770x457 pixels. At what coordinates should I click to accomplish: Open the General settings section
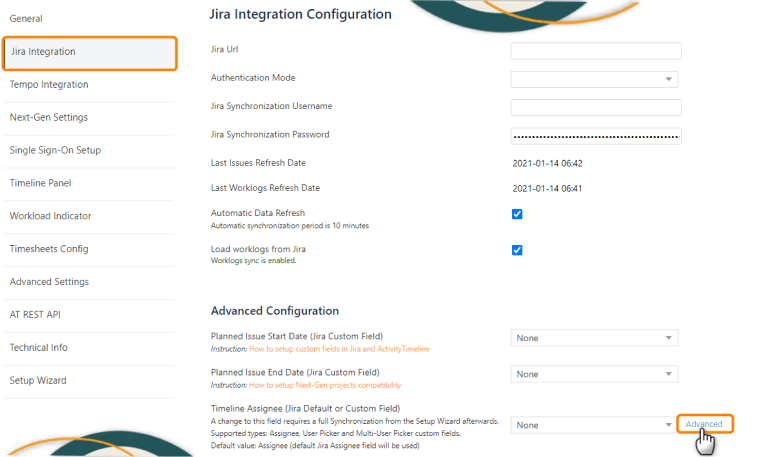click(26, 19)
